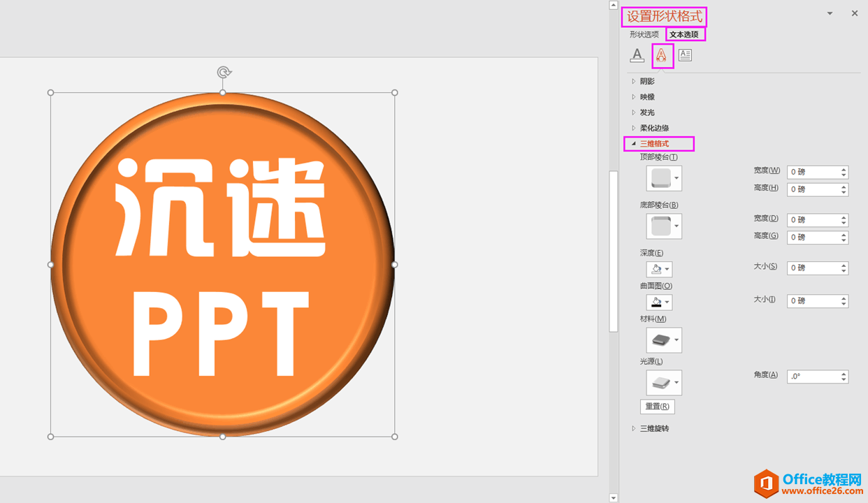Open the 顶部棱台 bevel preset dropdown

click(x=664, y=178)
